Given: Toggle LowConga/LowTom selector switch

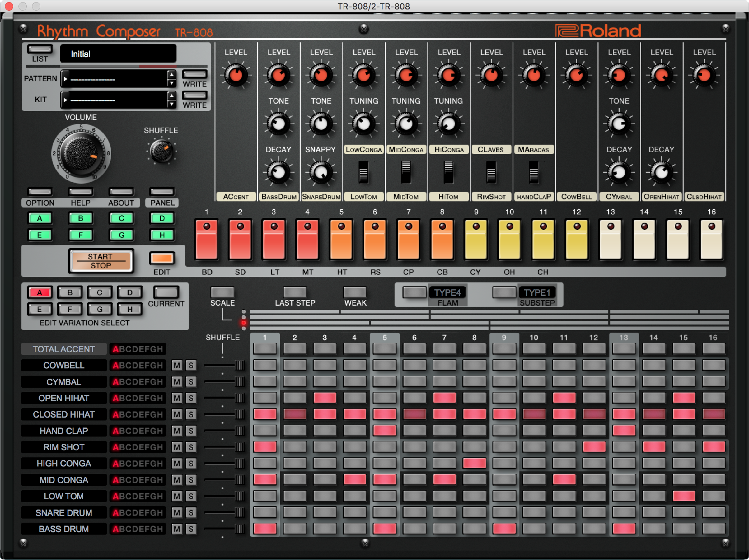Looking at the screenshot, I should pyautogui.click(x=363, y=172).
